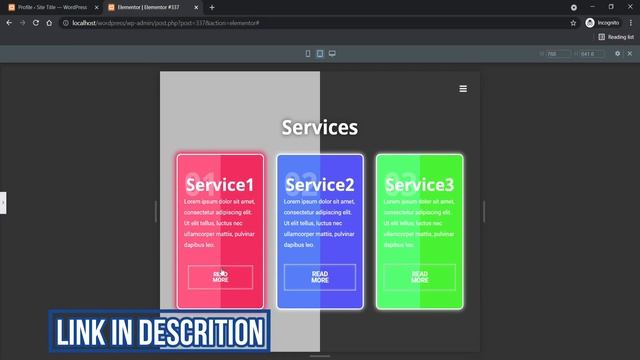Click Read More on Service3 card

tap(420, 277)
